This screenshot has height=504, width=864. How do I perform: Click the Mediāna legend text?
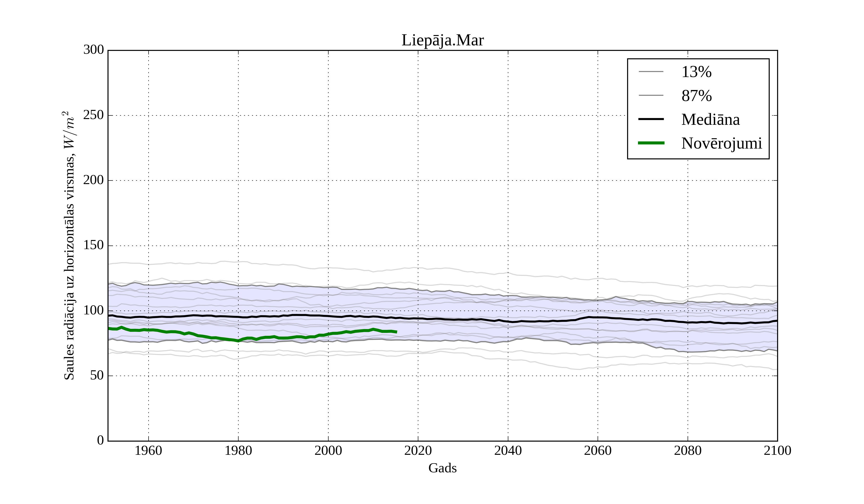coord(710,120)
